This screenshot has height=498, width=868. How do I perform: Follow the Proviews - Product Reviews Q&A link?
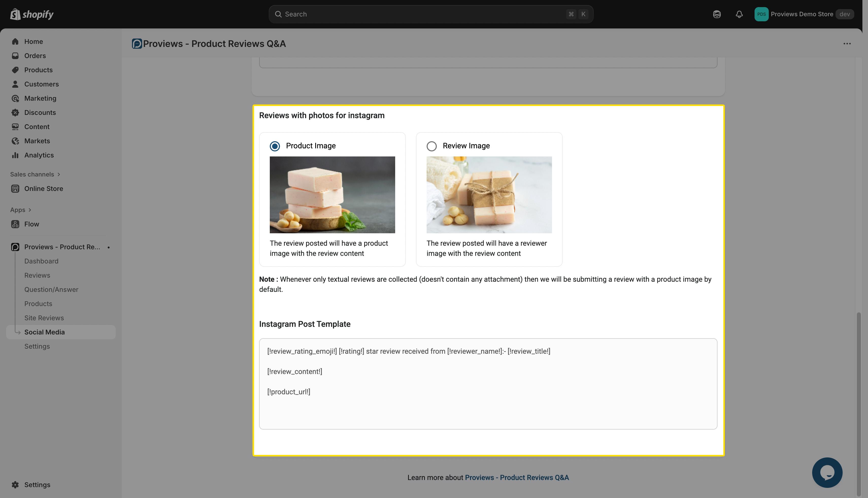[x=516, y=477]
